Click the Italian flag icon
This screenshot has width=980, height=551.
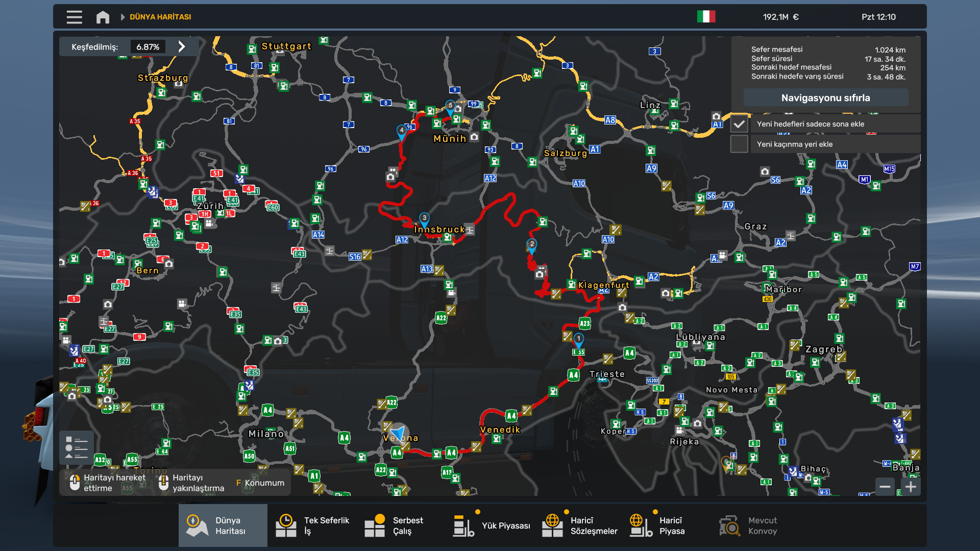[706, 16]
